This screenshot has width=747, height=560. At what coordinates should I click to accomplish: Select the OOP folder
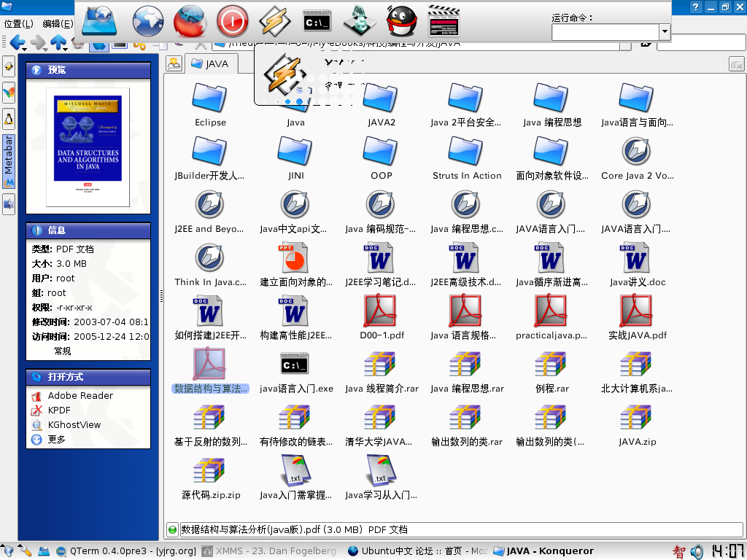click(381, 158)
